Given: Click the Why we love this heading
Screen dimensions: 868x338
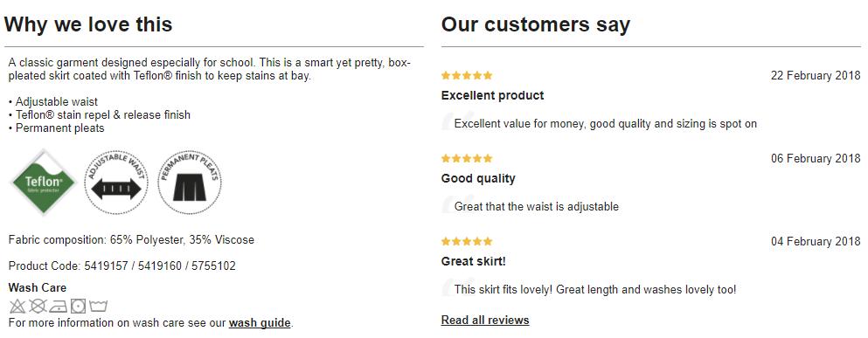Looking at the screenshot, I should click(x=88, y=24).
